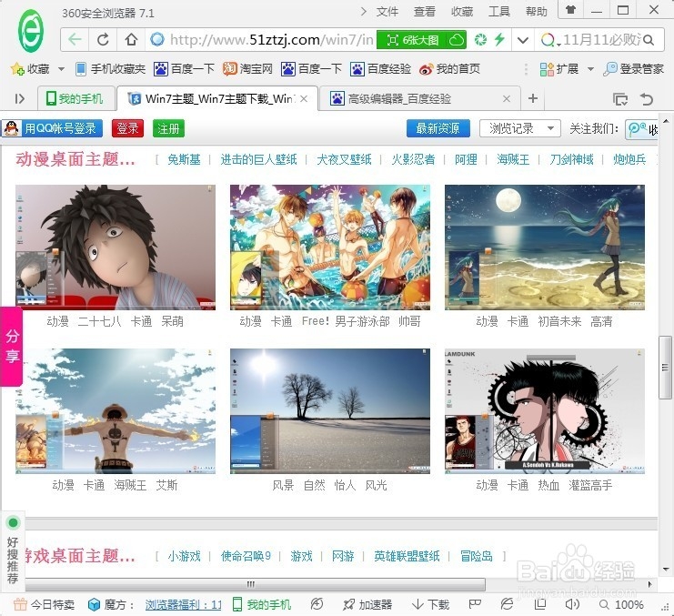Open the 工具 menu

point(499,11)
